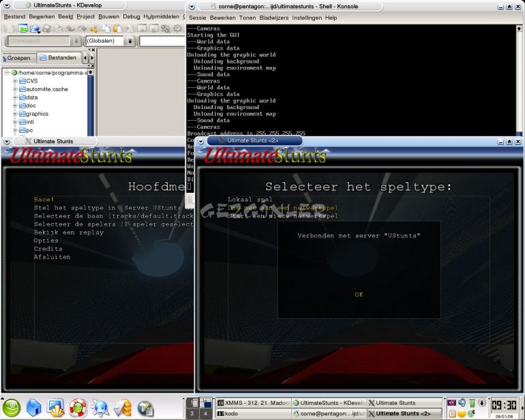Viewport: 525px width, 420px height.
Task: Switch to virtual desktop 1 in pager
Action: coord(192,402)
